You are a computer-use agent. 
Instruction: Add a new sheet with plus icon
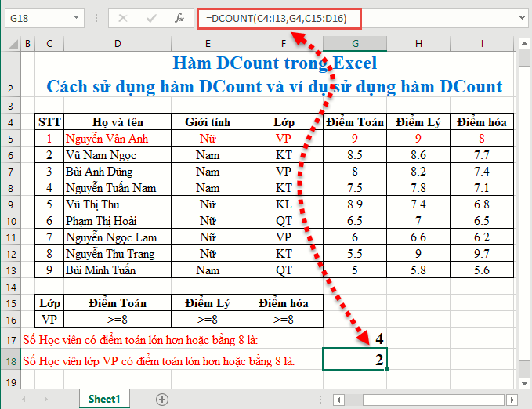coord(162,399)
